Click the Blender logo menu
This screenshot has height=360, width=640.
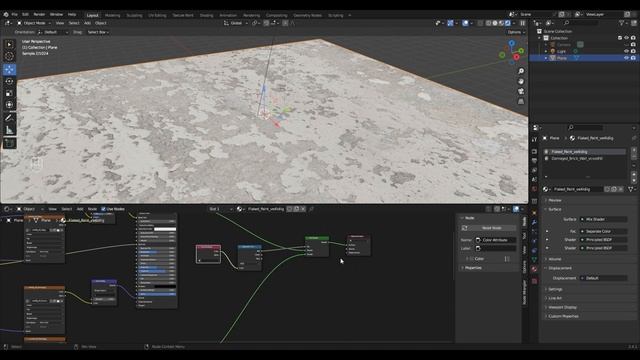pyautogui.click(x=6, y=14)
